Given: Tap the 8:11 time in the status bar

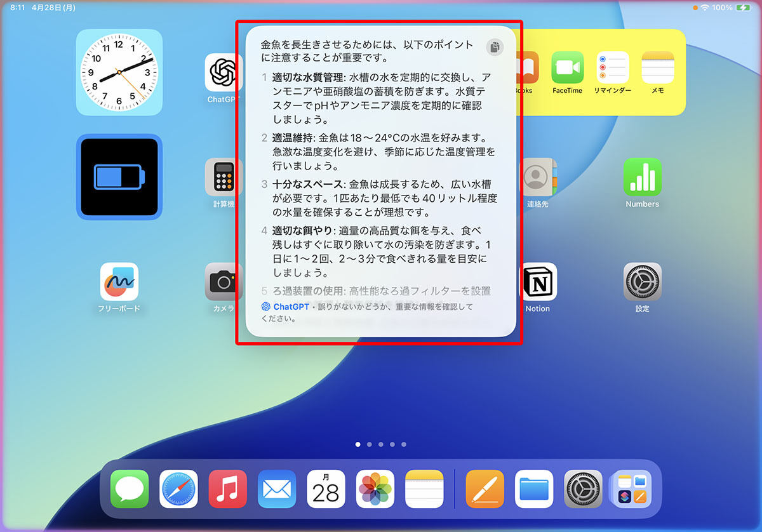Looking at the screenshot, I should [17, 8].
